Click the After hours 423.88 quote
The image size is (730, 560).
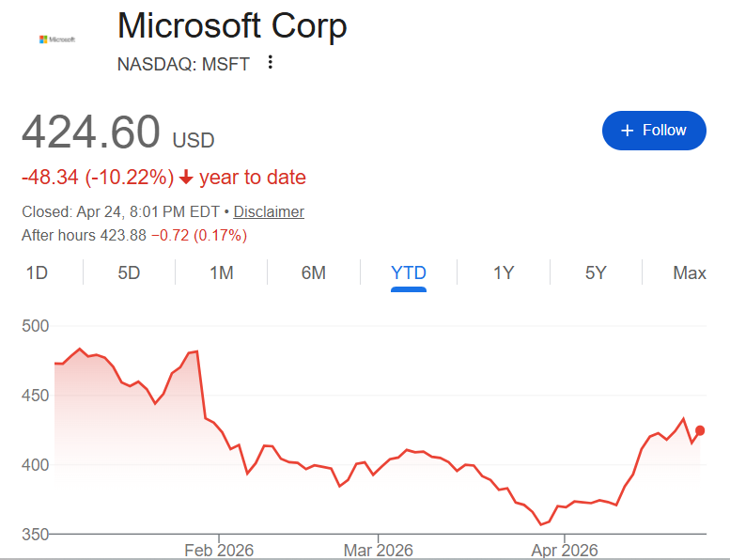click(x=84, y=235)
